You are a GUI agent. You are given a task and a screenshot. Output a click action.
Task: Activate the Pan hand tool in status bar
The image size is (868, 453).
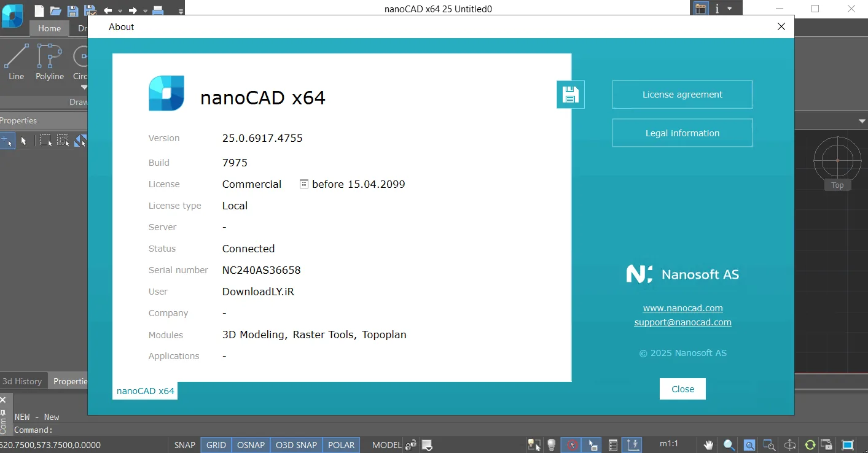tap(709, 445)
